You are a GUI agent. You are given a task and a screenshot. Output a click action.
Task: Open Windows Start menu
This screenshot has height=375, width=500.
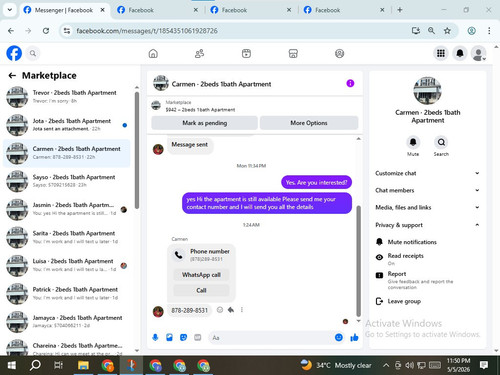(11, 365)
